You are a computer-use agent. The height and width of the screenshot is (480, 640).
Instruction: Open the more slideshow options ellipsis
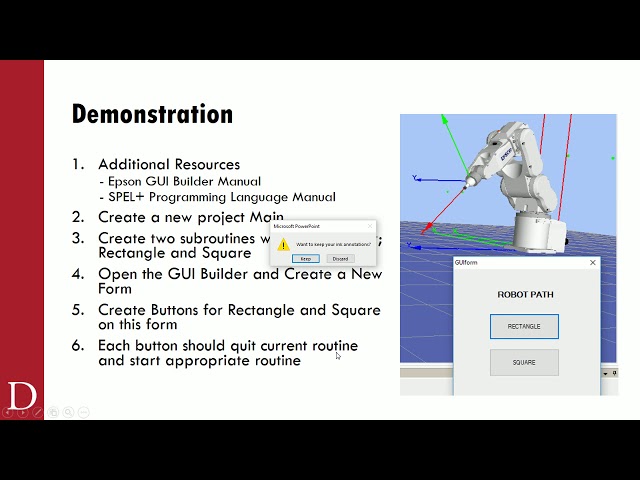83,412
